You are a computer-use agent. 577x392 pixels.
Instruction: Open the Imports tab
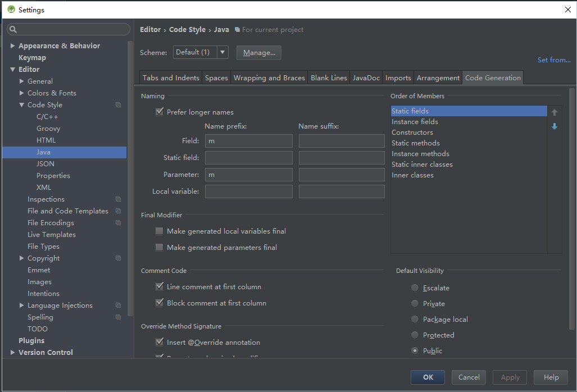398,78
